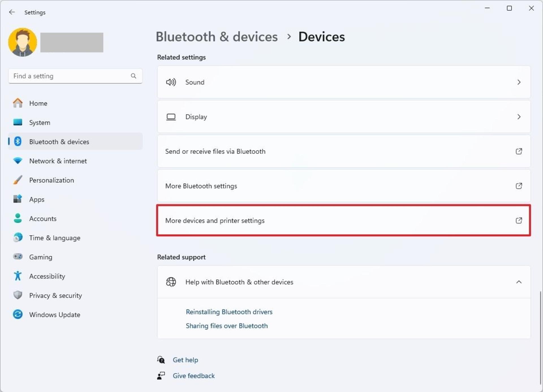The height and width of the screenshot is (392, 543).
Task: Open More Bluetooth settings
Action: [344, 186]
